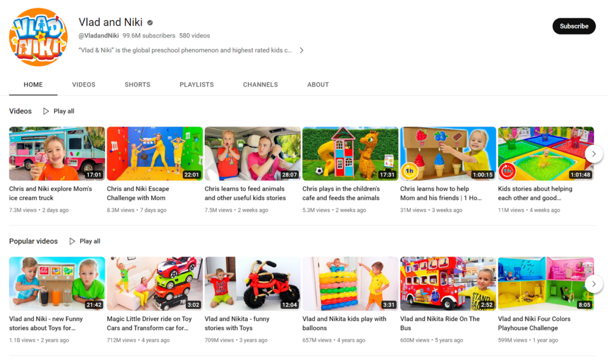The width and height of the screenshot is (608, 364).
Task: Click title 'Chris plays in the children's cafe'
Action: tap(341, 194)
